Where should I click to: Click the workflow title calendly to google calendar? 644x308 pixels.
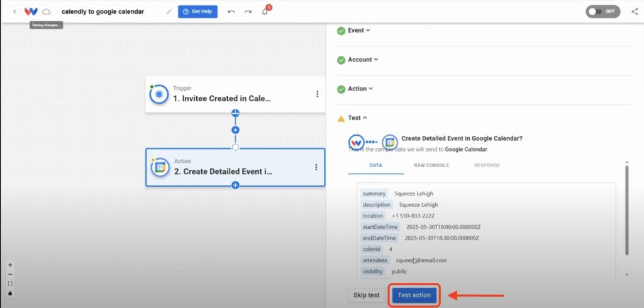click(103, 11)
